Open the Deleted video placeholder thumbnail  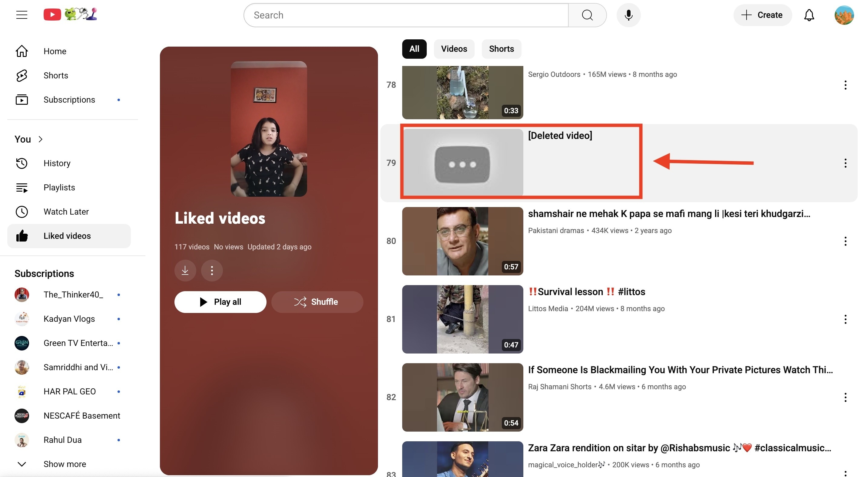pyautogui.click(x=463, y=163)
